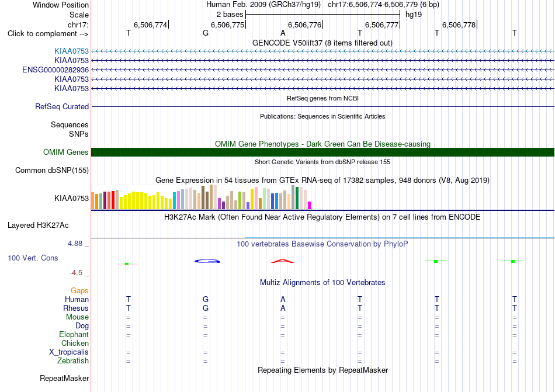This screenshot has height=392, width=555.
Task: Click the SNPs publications label
Action: 79,134
